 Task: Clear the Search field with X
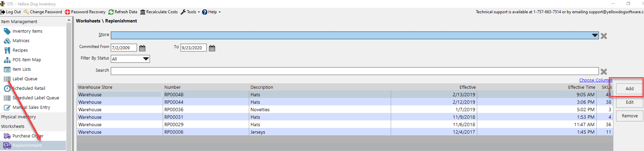click(x=604, y=71)
